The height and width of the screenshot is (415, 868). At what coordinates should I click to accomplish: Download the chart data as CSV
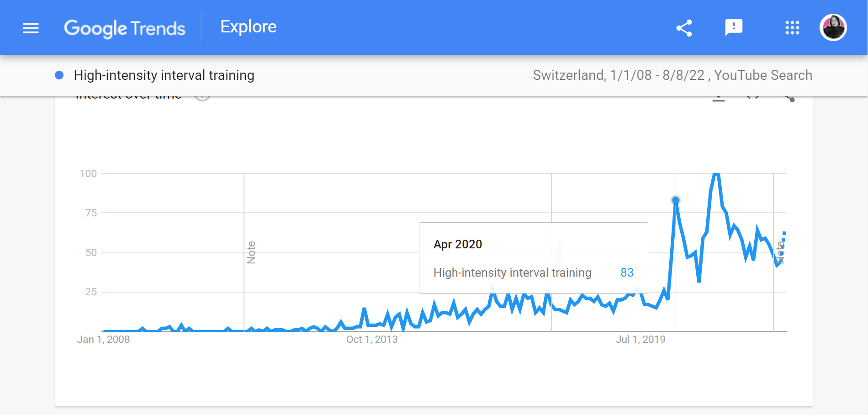(719, 97)
